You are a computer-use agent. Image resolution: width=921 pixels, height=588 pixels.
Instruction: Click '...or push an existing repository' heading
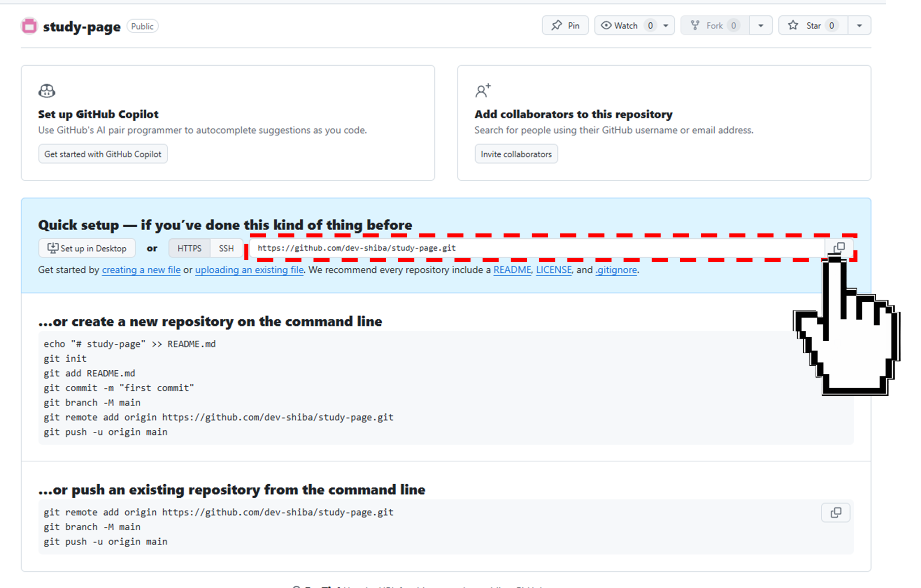coord(232,490)
